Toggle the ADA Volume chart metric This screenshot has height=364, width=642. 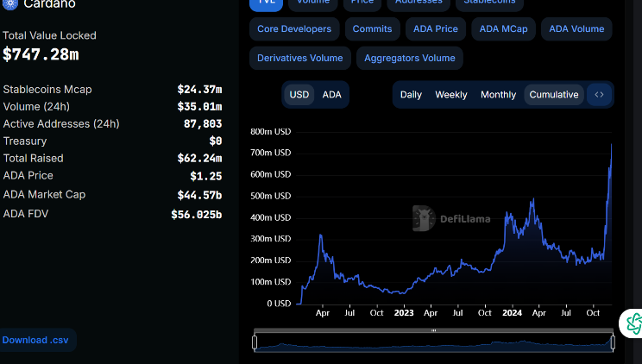(x=576, y=29)
